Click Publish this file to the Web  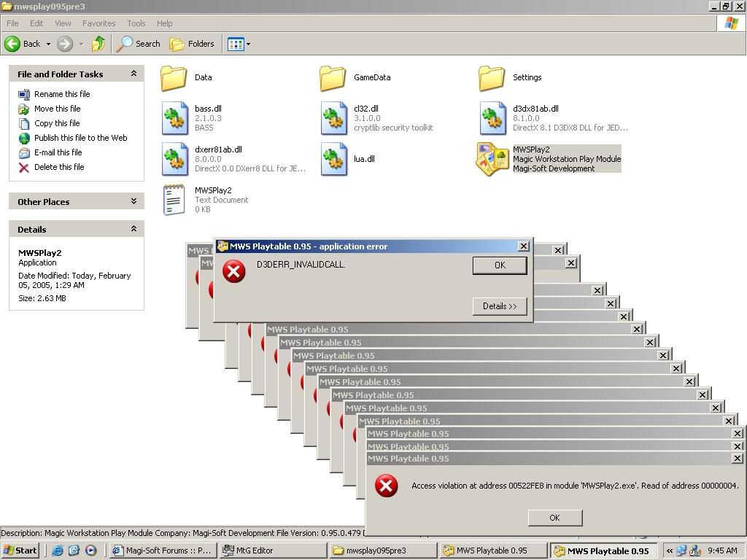coord(80,138)
